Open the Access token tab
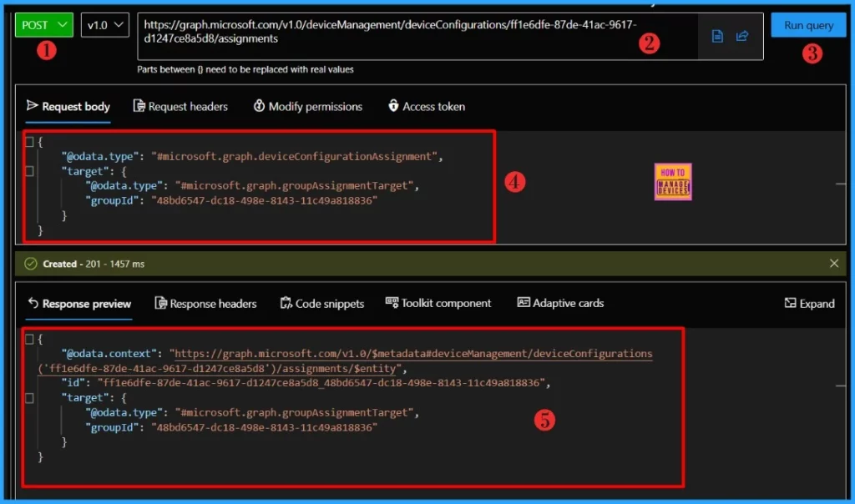The image size is (855, 504). [427, 106]
